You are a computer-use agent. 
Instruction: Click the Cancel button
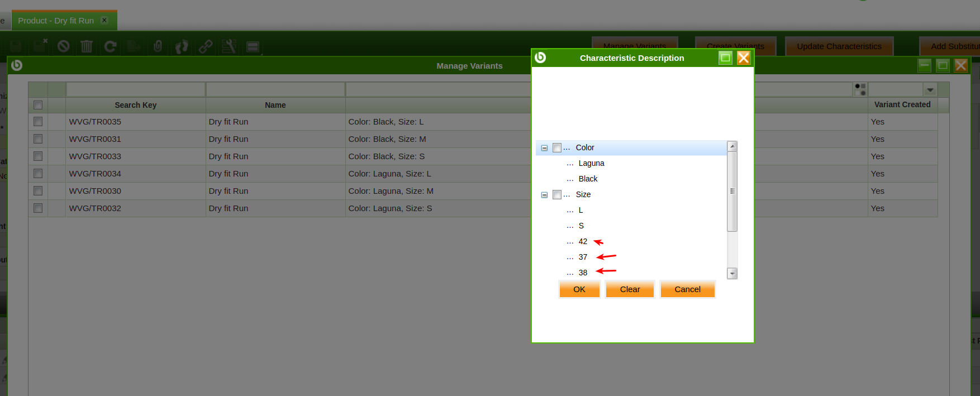pos(687,289)
